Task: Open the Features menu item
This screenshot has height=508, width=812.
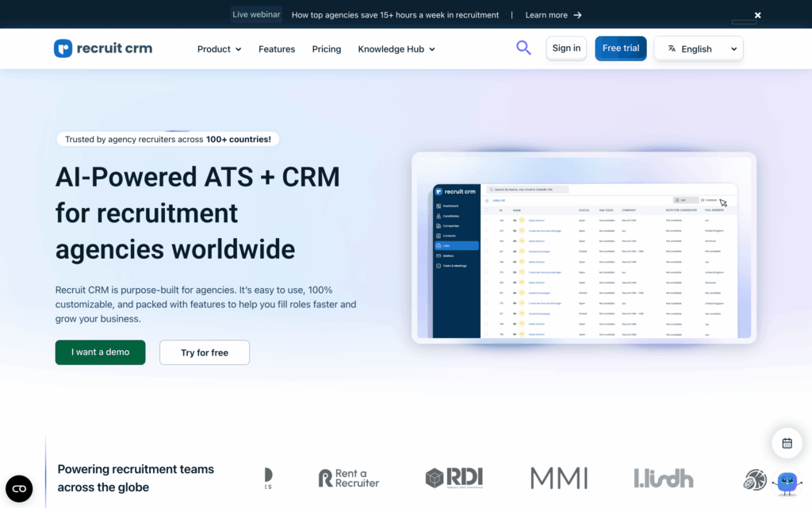Action: point(277,49)
